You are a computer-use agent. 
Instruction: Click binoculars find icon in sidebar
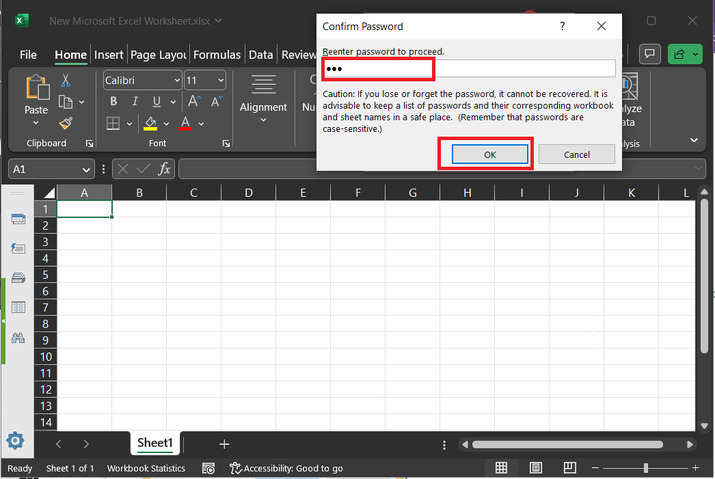(x=18, y=338)
